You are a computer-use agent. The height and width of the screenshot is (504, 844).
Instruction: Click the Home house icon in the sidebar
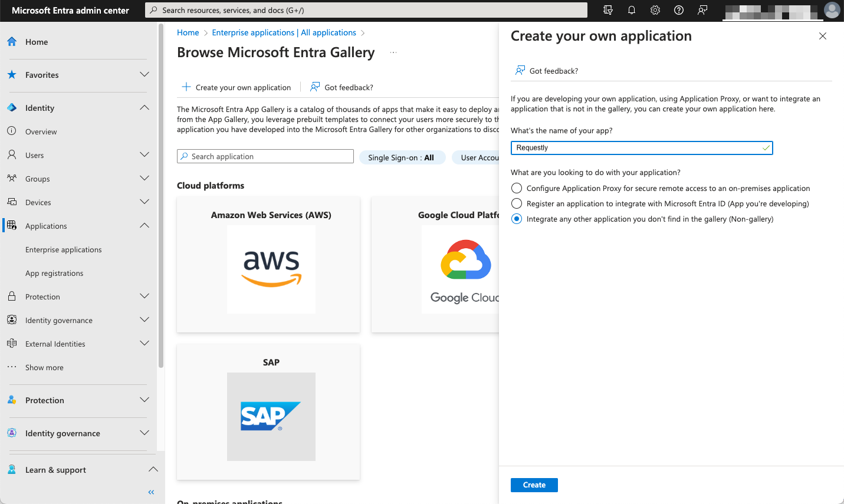(x=12, y=42)
